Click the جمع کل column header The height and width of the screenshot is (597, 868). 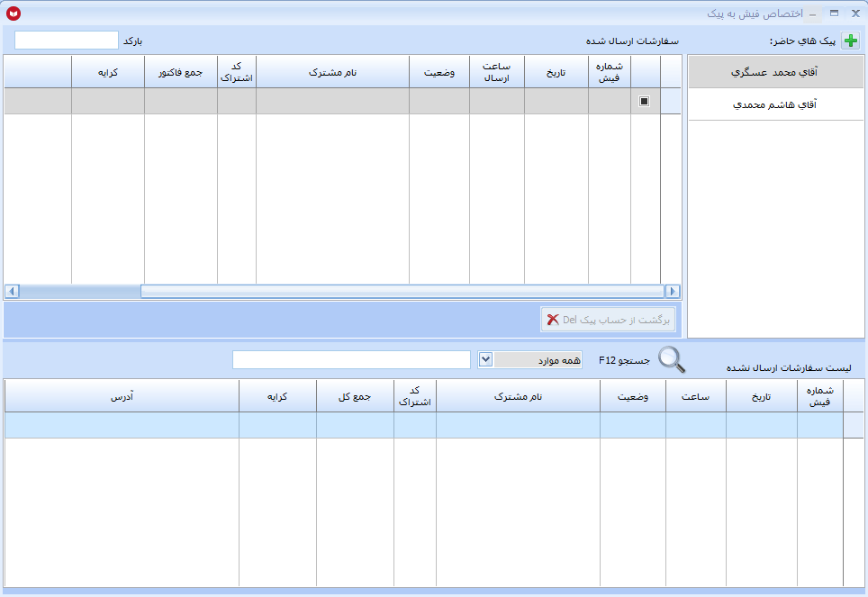pyautogui.click(x=355, y=396)
